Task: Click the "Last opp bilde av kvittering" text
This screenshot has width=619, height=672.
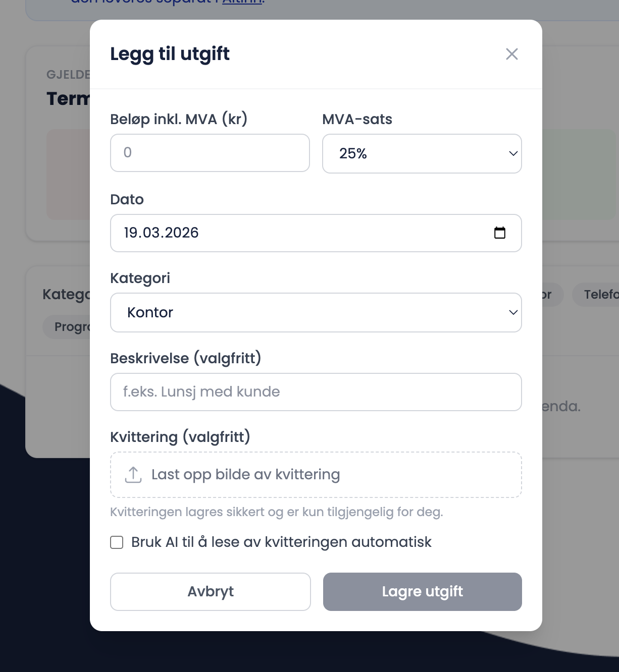Action: pyautogui.click(x=245, y=475)
